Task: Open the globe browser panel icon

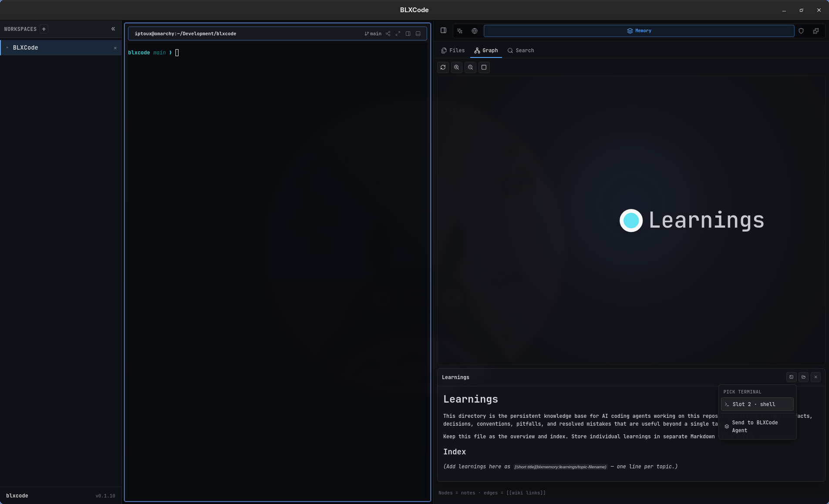Action: point(475,31)
